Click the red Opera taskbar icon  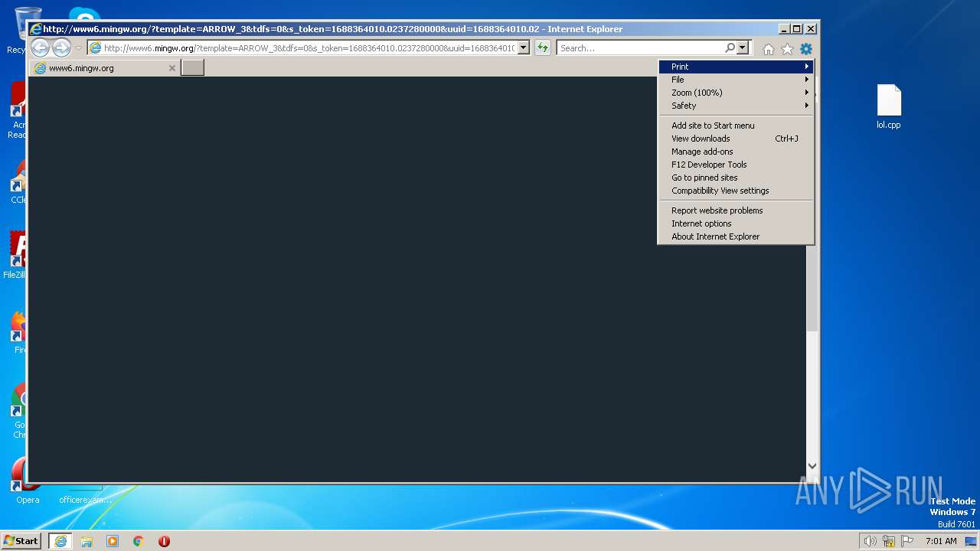pyautogui.click(x=164, y=541)
